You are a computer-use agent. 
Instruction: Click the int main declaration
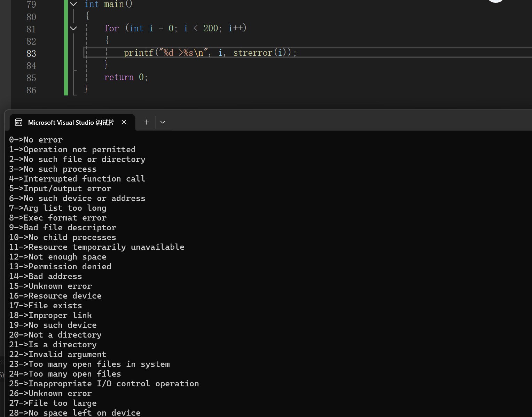(109, 4)
